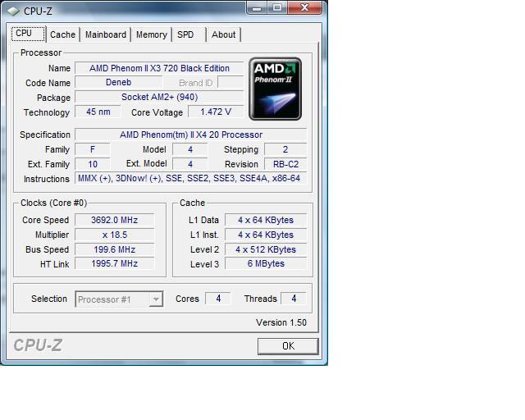This screenshot has width=525, height=420.
Task: Select the CPU tab
Action: click(28, 34)
